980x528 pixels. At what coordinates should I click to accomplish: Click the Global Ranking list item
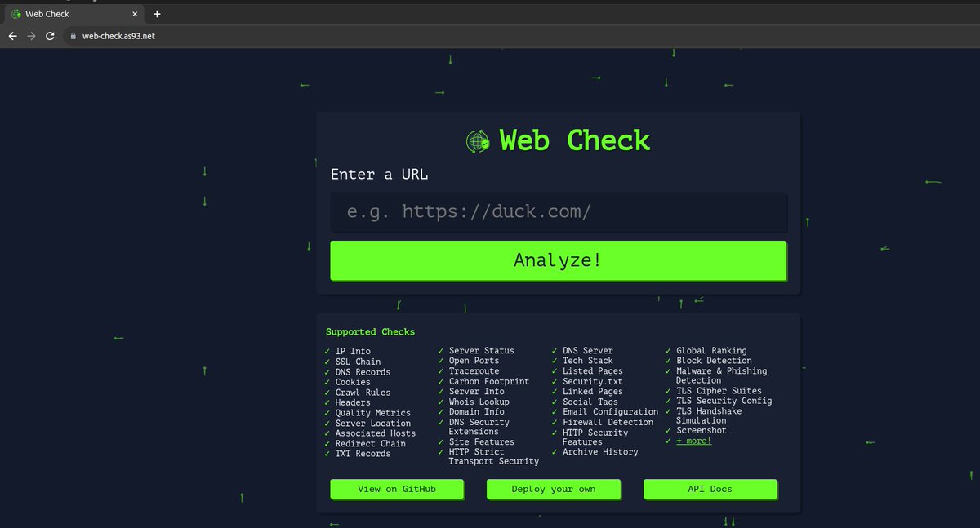click(711, 351)
